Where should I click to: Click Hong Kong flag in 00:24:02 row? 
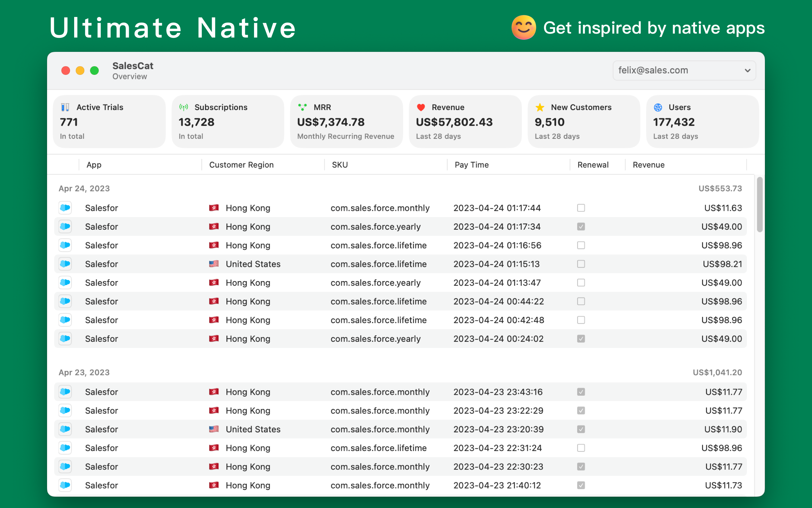[214, 339]
